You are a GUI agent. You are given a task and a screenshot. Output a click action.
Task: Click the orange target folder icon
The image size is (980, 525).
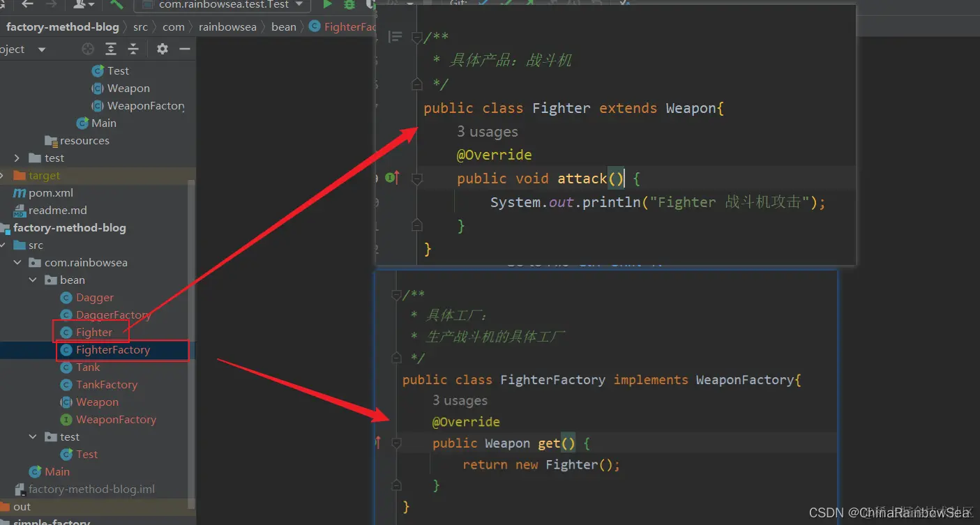coord(20,176)
